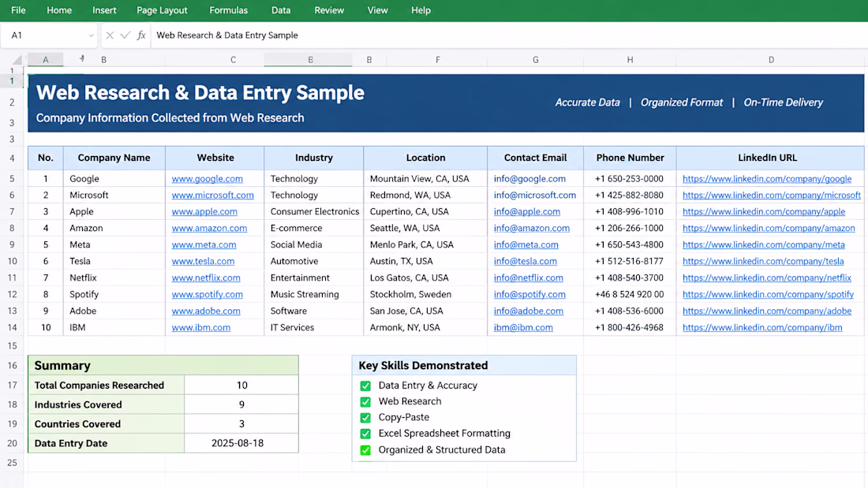
Task: Select the +46 8 524 920 00 cell
Action: 630,294
